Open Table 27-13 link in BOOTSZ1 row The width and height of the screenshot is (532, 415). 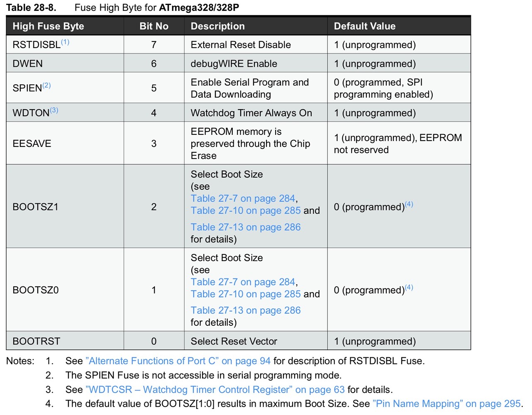tap(245, 227)
